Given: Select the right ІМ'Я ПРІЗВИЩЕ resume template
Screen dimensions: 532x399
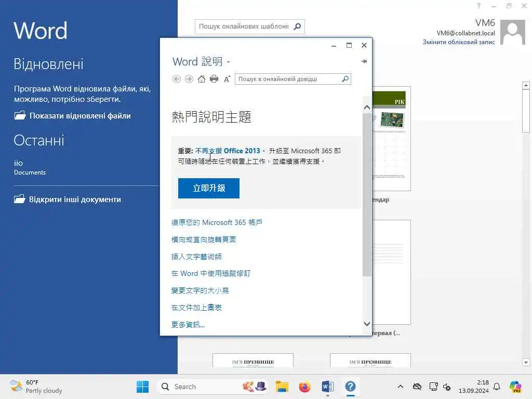Looking at the screenshot, I should coord(370,361).
